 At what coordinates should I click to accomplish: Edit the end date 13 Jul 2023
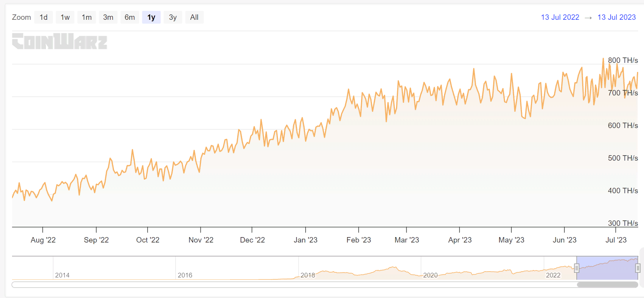point(616,17)
